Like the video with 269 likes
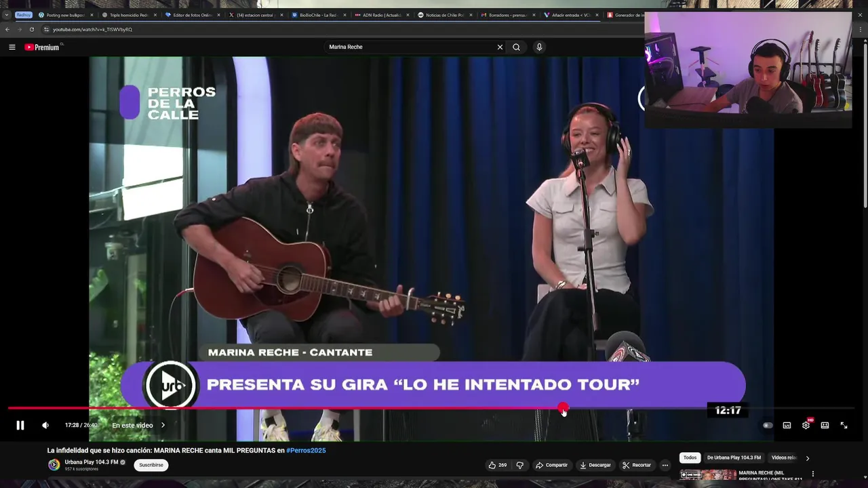This screenshot has height=488, width=868. (498, 465)
